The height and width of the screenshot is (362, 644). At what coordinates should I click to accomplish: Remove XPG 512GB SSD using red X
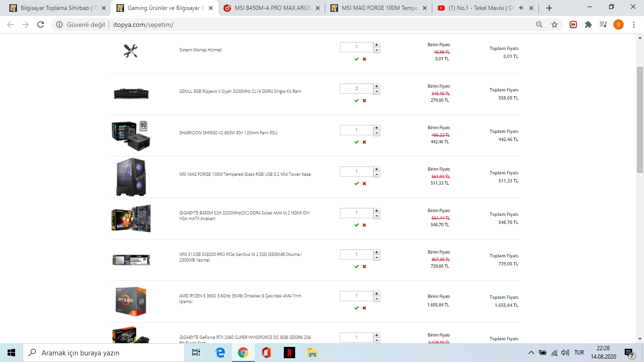coord(364,266)
